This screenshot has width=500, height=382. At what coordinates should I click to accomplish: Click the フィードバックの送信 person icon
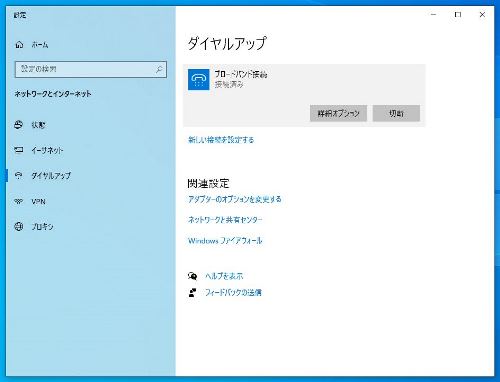[192, 293]
